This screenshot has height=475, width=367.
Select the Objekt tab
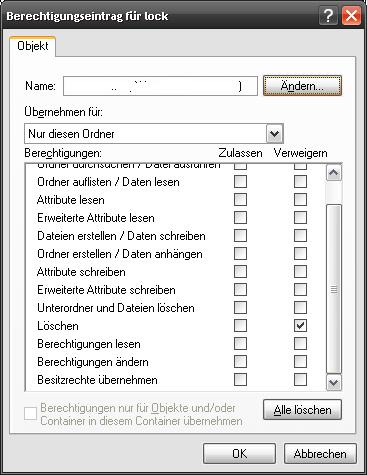tap(33, 46)
